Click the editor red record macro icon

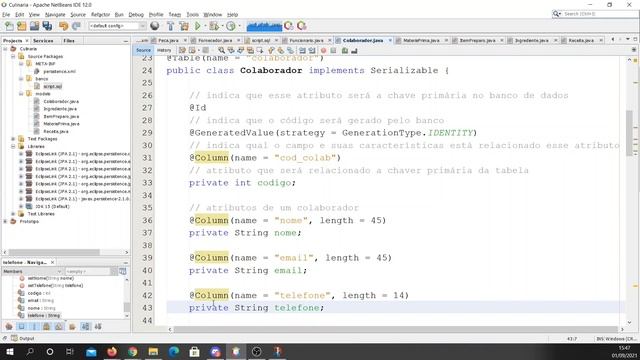(x=323, y=51)
